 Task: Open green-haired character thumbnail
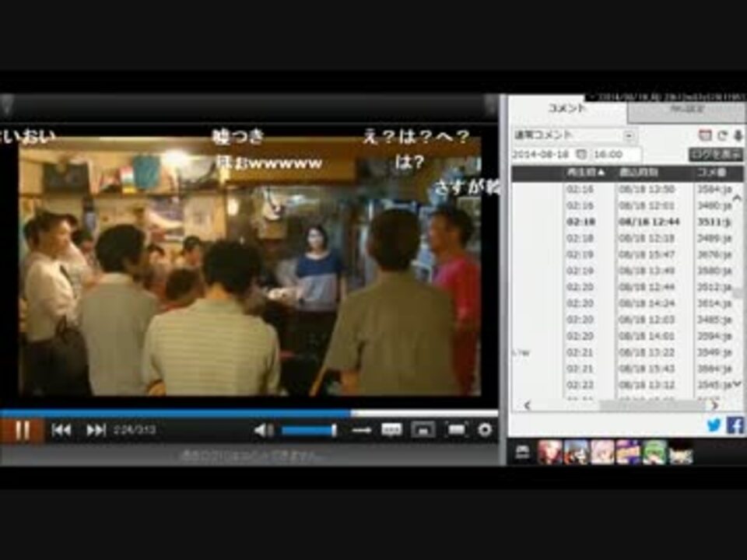tap(654, 452)
